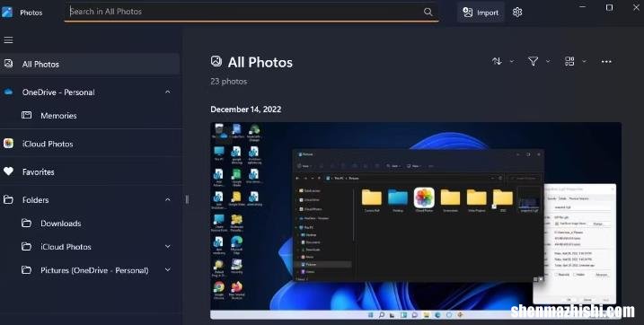Open the Settings gear icon
644x325 pixels.
(517, 13)
